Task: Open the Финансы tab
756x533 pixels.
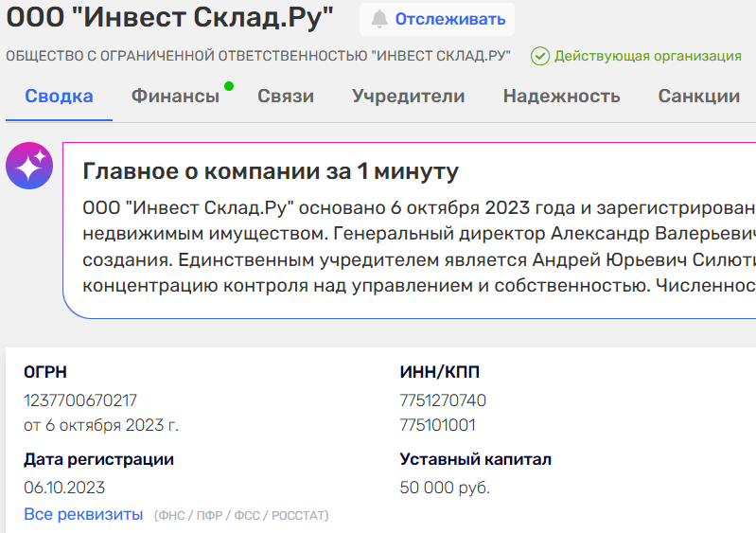Action: click(x=175, y=96)
